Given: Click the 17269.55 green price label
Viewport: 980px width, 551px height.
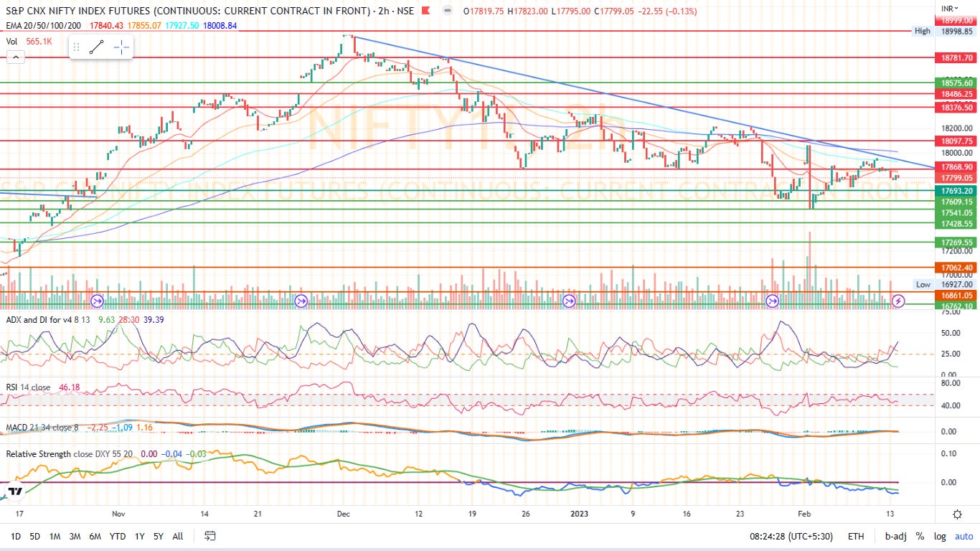Looking at the screenshot, I should (956, 242).
